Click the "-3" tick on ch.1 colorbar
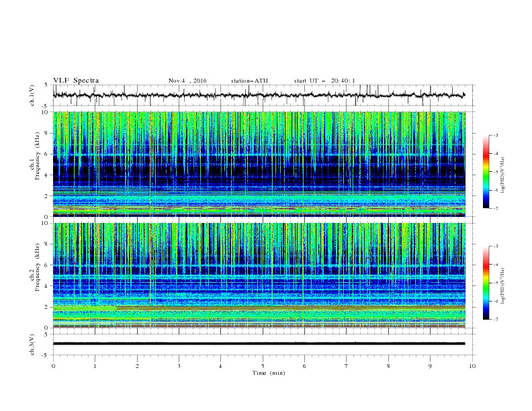The width and height of the screenshot is (532, 411). 496,135
